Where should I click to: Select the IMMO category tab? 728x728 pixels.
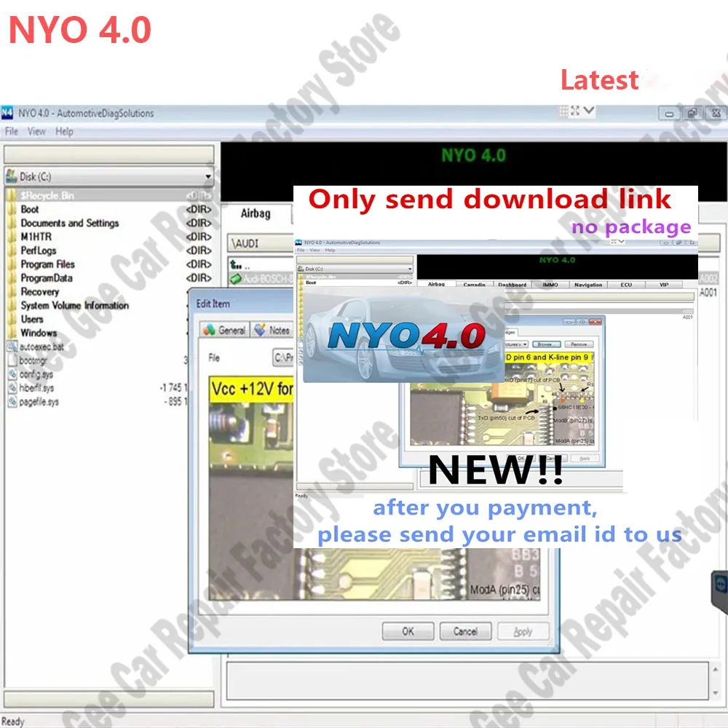point(552,284)
